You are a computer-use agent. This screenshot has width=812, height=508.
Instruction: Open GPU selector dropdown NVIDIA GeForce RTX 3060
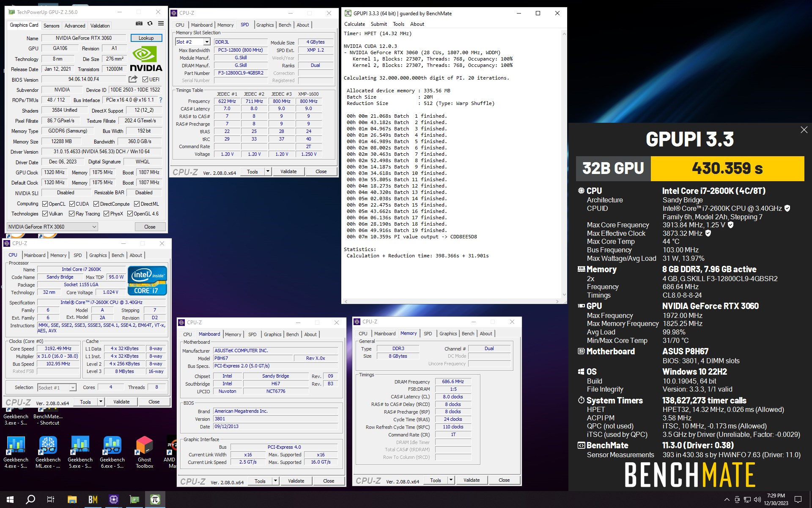(52, 227)
